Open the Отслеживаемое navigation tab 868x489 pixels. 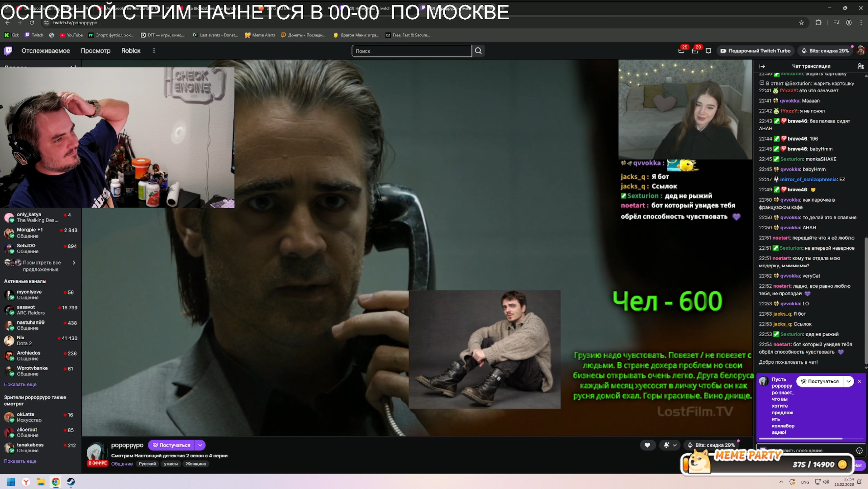pyautogui.click(x=46, y=50)
